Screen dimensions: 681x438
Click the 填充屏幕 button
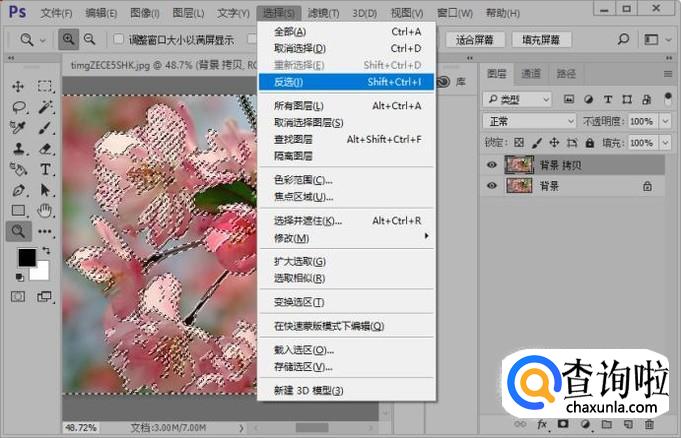coord(541,40)
